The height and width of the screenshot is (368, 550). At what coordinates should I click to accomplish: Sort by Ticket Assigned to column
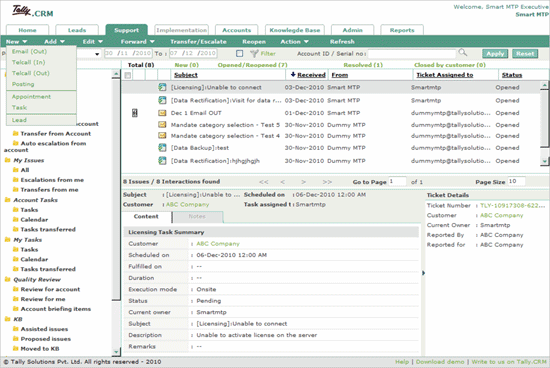pos(444,75)
